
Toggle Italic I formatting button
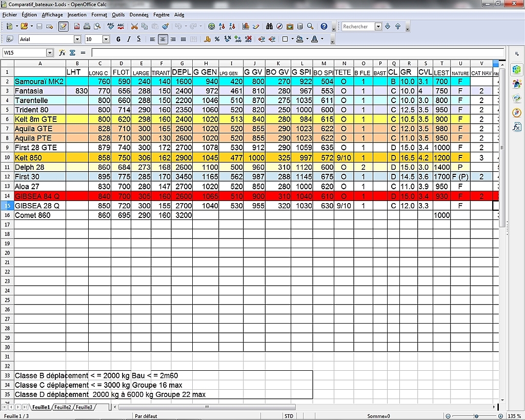[129, 39]
